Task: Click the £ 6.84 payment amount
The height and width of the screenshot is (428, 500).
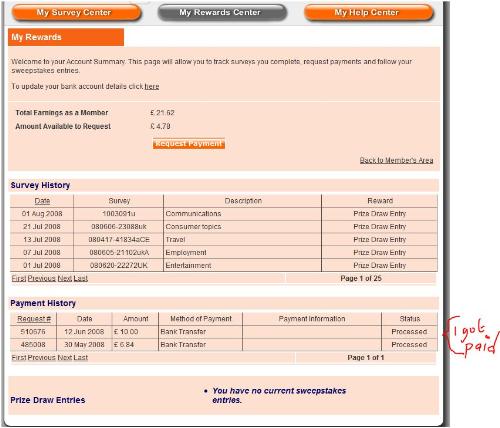Action: (124, 345)
